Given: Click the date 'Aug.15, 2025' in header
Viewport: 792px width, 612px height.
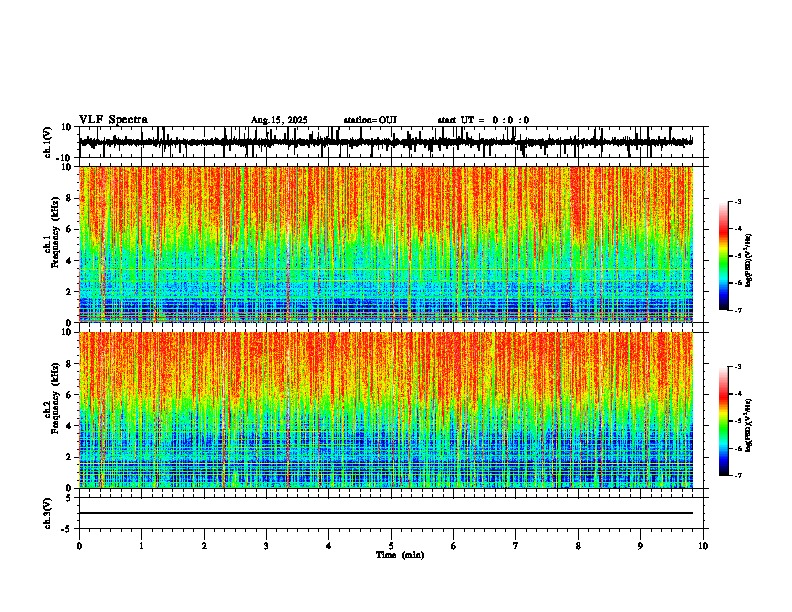Looking at the screenshot, I should (x=279, y=120).
